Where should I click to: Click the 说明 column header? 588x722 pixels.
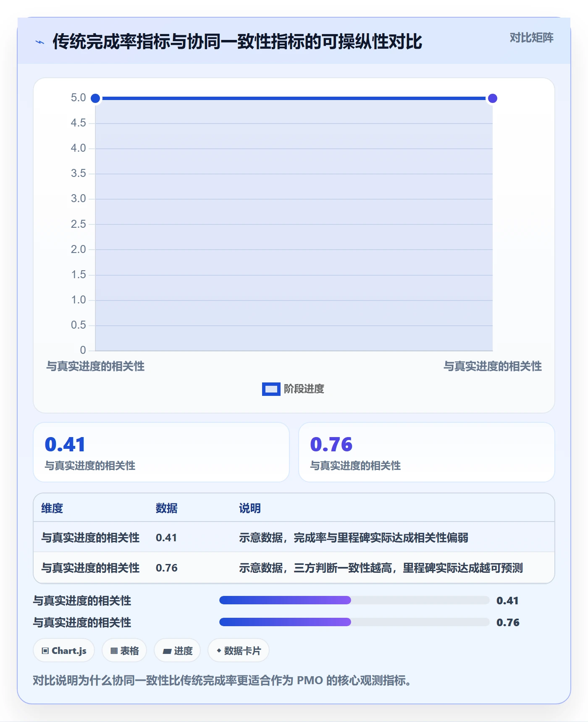pyautogui.click(x=250, y=508)
